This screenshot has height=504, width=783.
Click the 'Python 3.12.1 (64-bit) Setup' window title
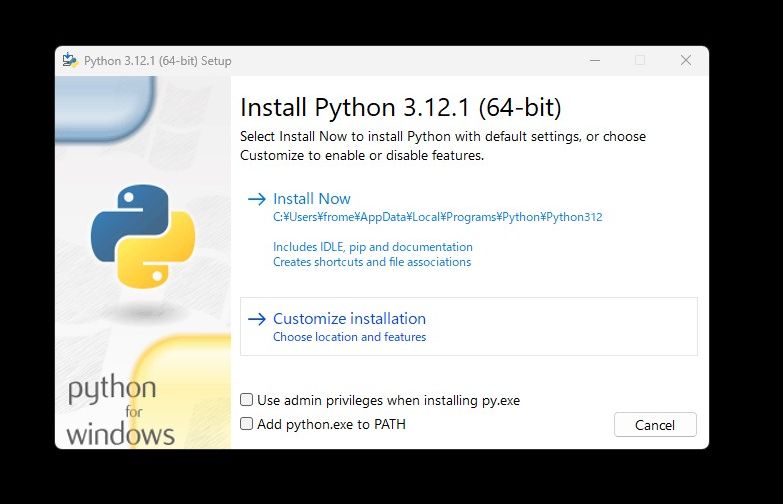click(x=157, y=60)
